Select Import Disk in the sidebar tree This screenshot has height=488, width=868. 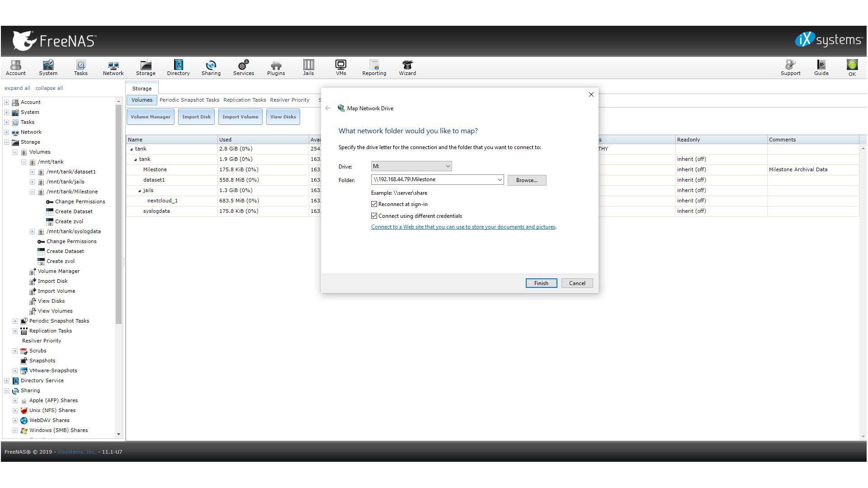(52, 281)
